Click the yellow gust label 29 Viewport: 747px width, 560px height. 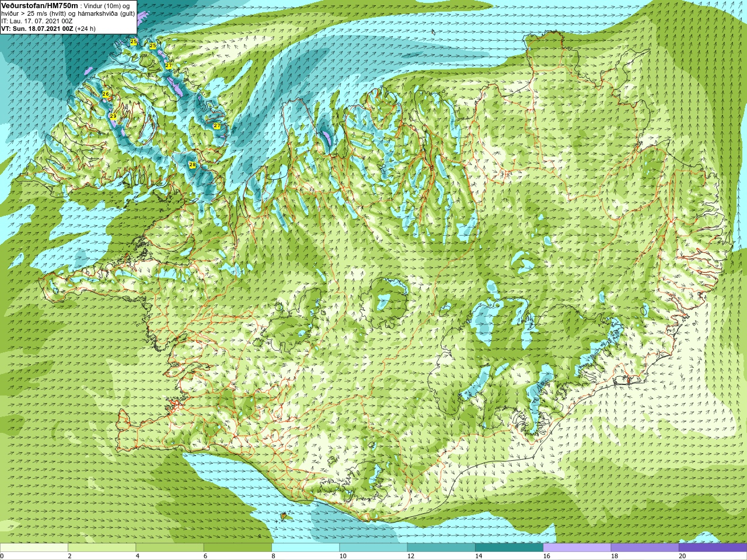[113, 117]
